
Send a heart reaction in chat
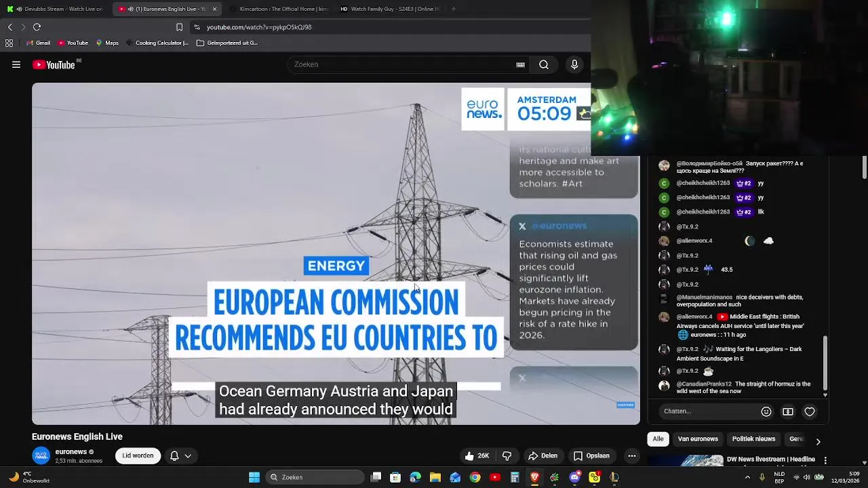[810, 411]
